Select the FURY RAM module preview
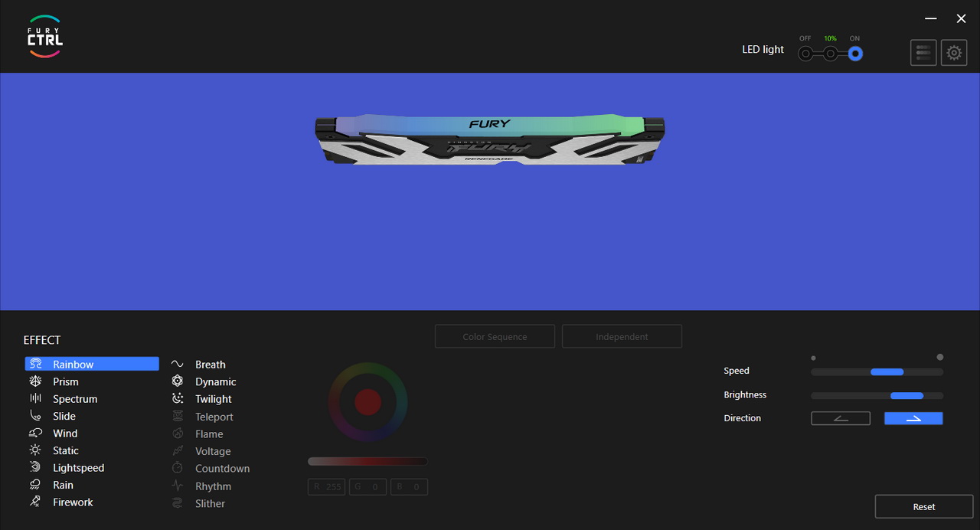 click(490, 139)
